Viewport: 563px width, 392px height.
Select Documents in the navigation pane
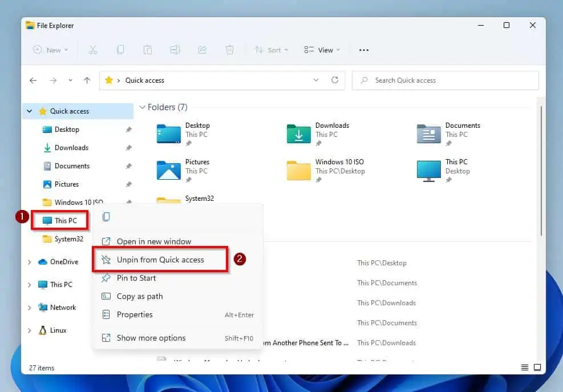click(72, 166)
